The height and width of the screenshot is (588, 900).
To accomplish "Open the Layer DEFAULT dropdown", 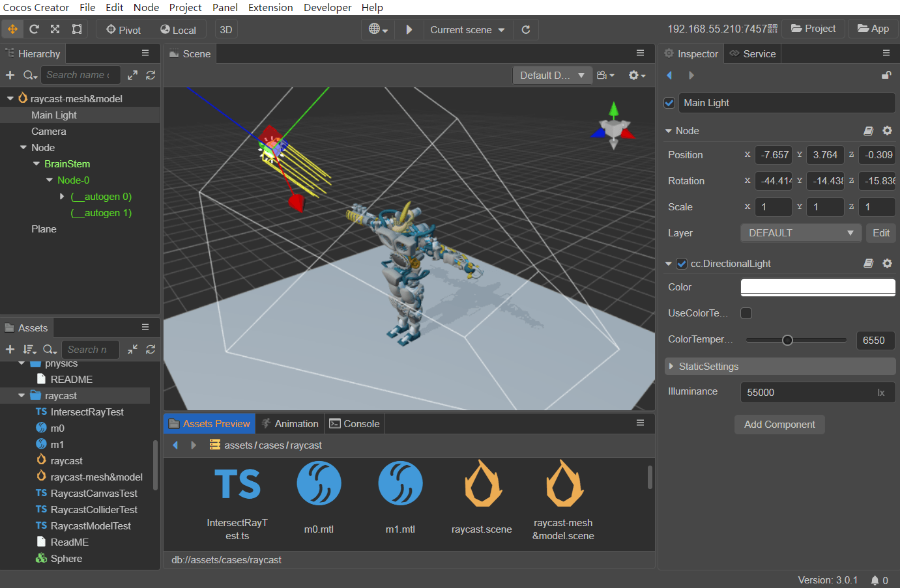I will point(801,233).
